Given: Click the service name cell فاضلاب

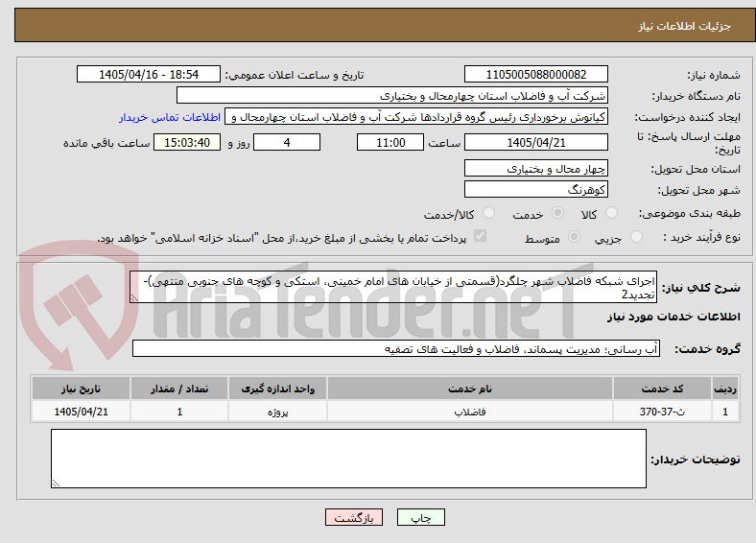Looking at the screenshot, I should pos(469,412).
